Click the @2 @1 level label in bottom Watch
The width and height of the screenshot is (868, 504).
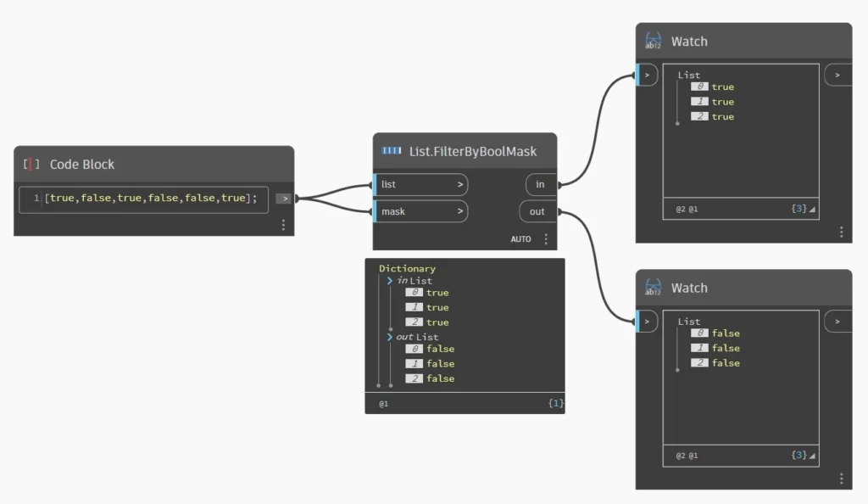coord(687,456)
